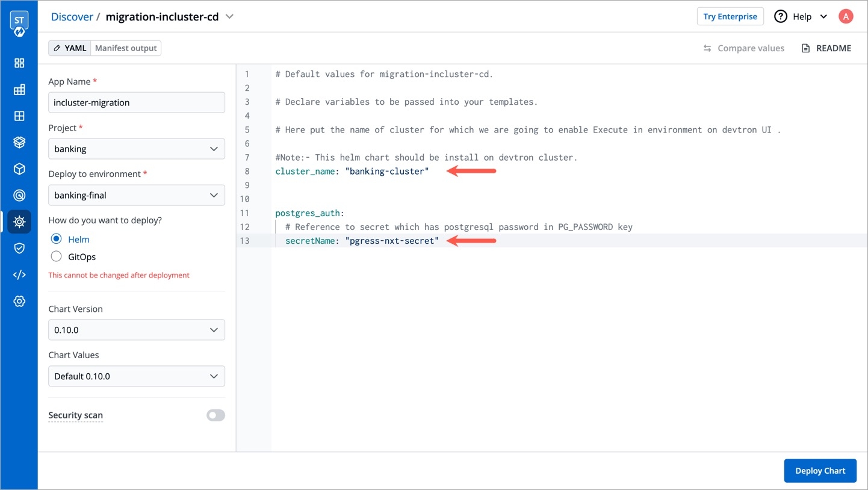
Task: Open the code brackets icon in sidebar
Action: pyautogui.click(x=19, y=274)
